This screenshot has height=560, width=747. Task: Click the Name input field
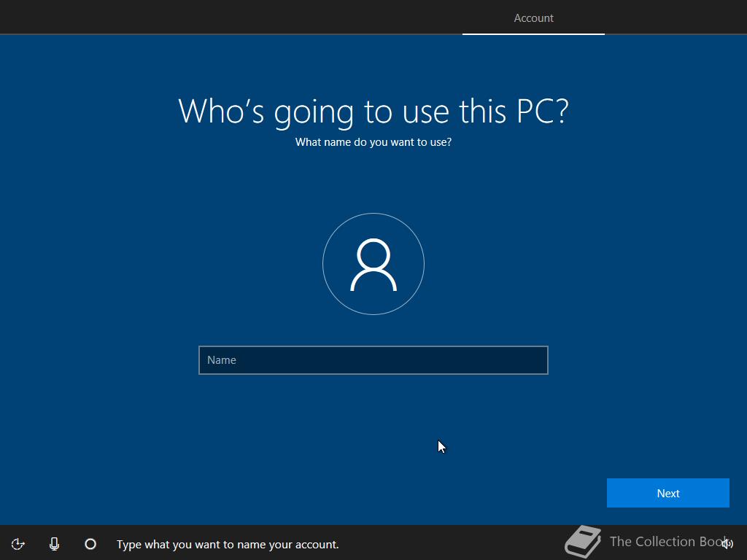click(x=373, y=360)
